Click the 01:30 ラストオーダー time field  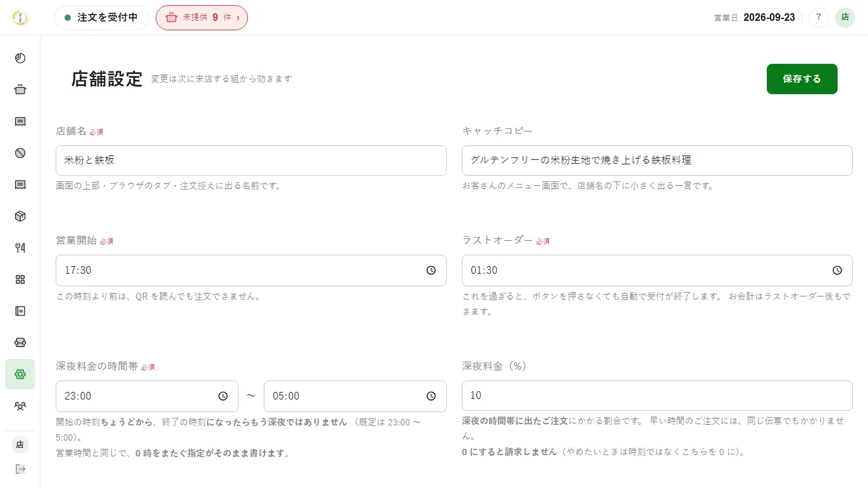(x=657, y=271)
